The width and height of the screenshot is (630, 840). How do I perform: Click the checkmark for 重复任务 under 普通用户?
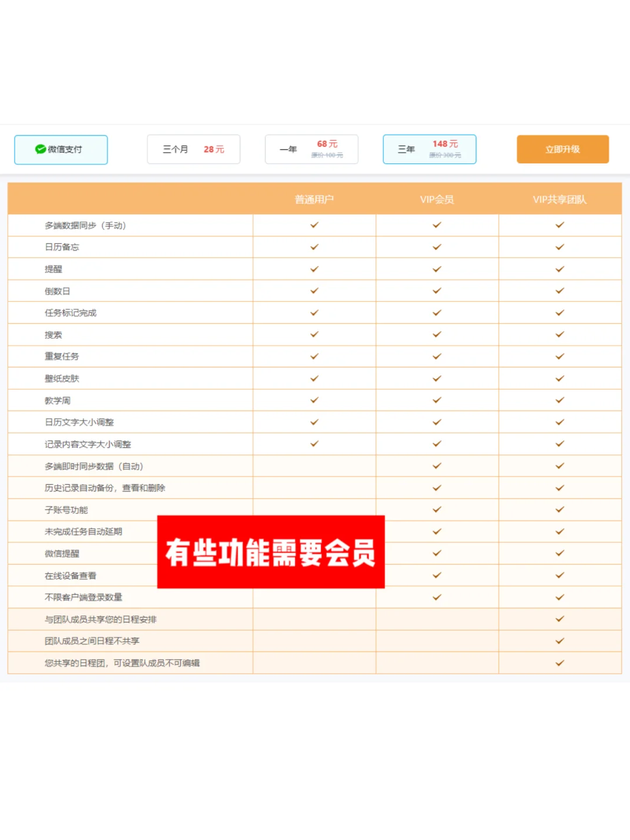pyautogui.click(x=314, y=356)
